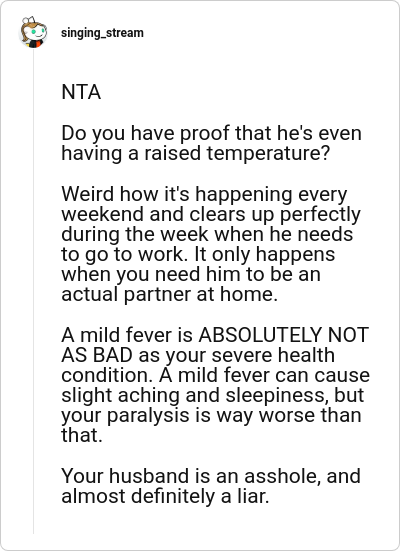Click the line 'weekend and clears up perfectly'
Viewport: 400px width, 551px height.
click(211, 214)
